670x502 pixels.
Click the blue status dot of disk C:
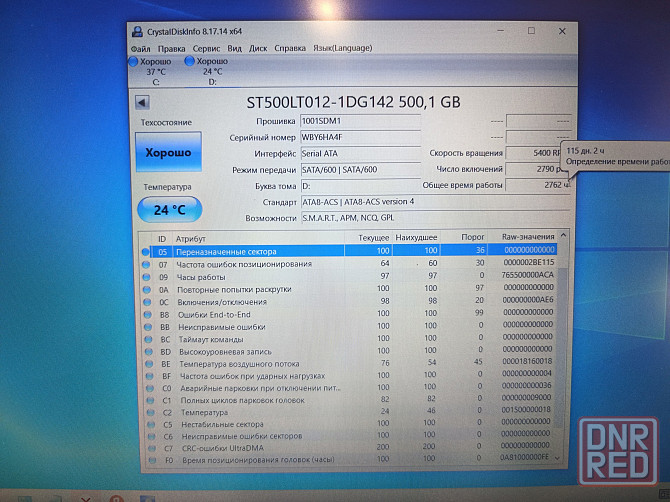[x=133, y=62]
